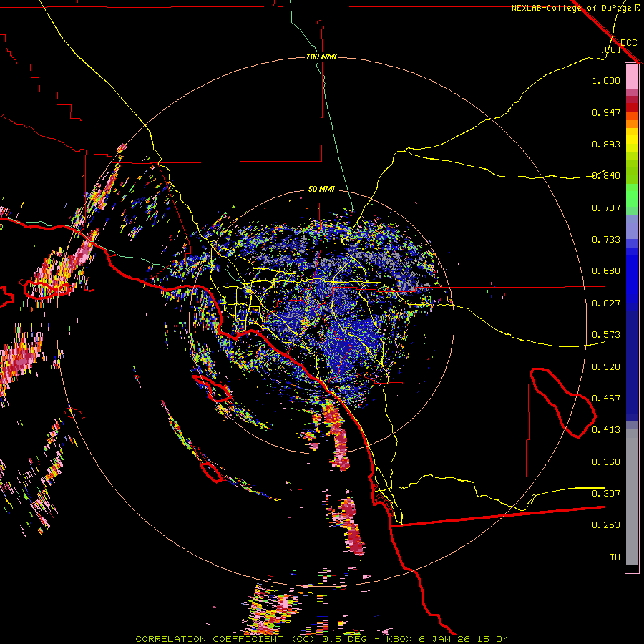Click the Correlation Coefficient KSOX caption text
644x644 pixels.
tap(322, 639)
